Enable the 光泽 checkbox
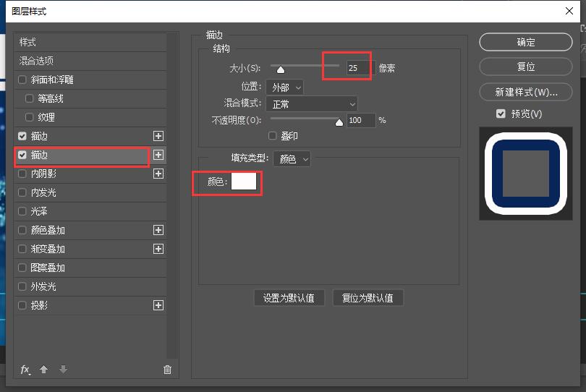Image resolution: width=586 pixels, height=392 pixels. [x=22, y=211]
